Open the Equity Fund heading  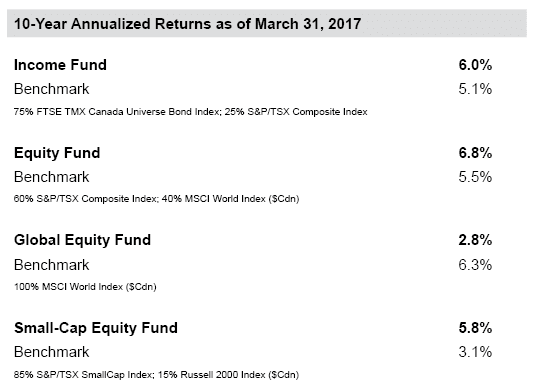pos(57,153)
